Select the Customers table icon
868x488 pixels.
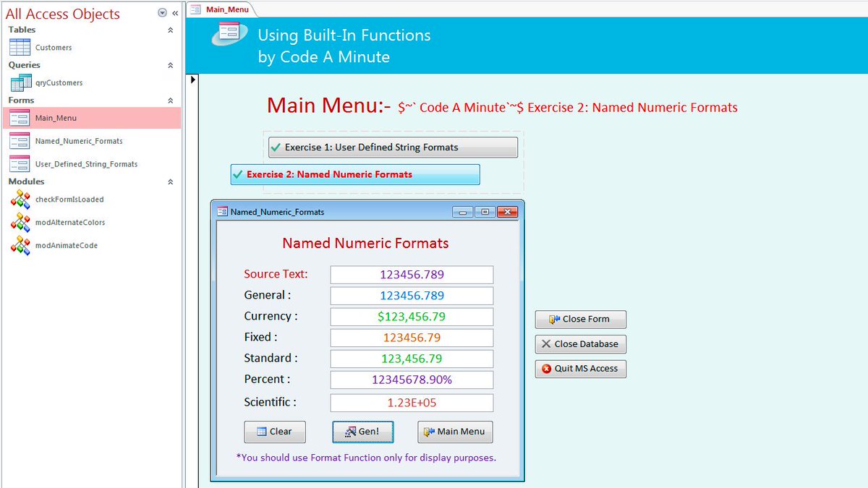click(x=20, y=47)
